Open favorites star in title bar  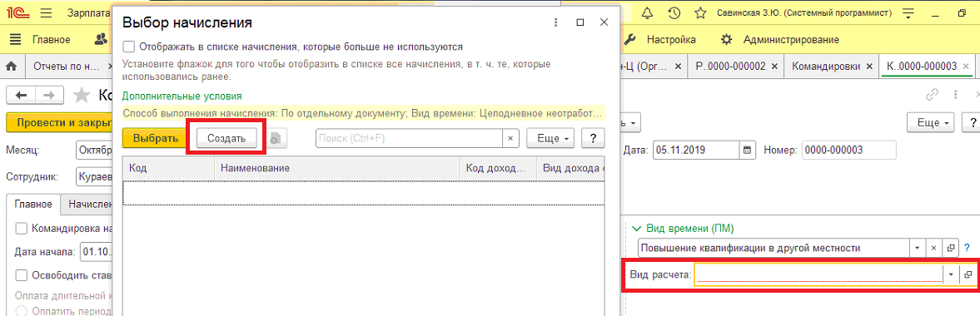click(x=700, y=12)
